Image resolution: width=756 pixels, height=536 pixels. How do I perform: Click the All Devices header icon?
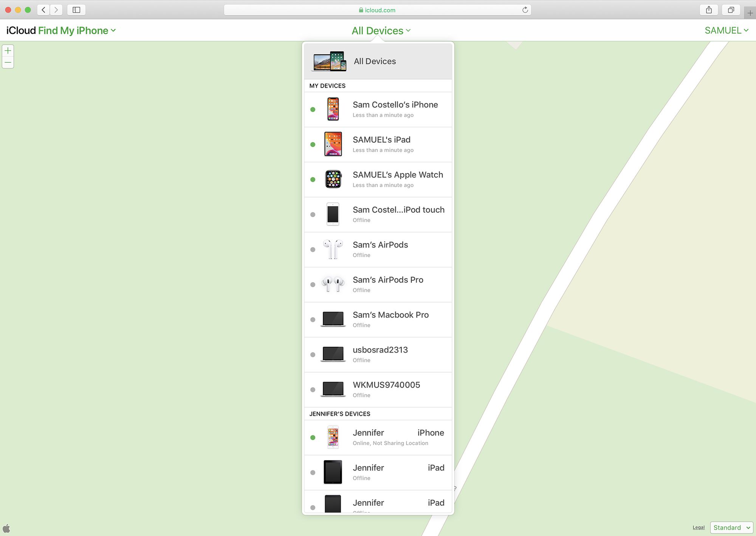[329, 61]
